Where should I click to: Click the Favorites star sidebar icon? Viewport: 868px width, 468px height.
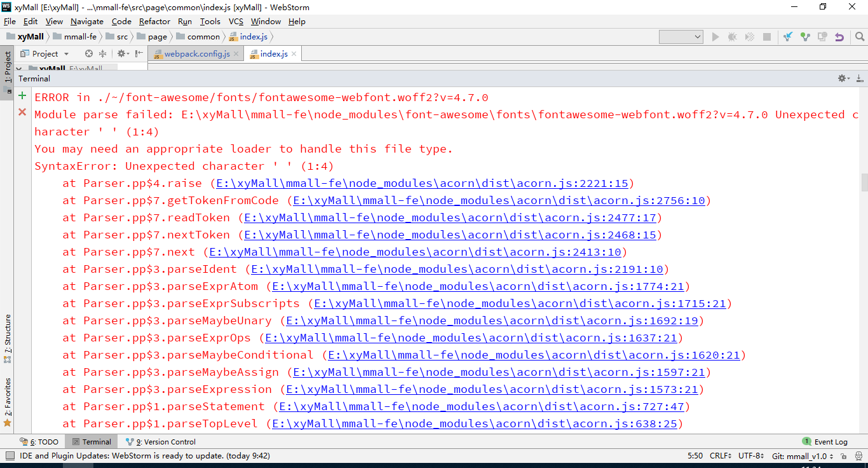8,422
